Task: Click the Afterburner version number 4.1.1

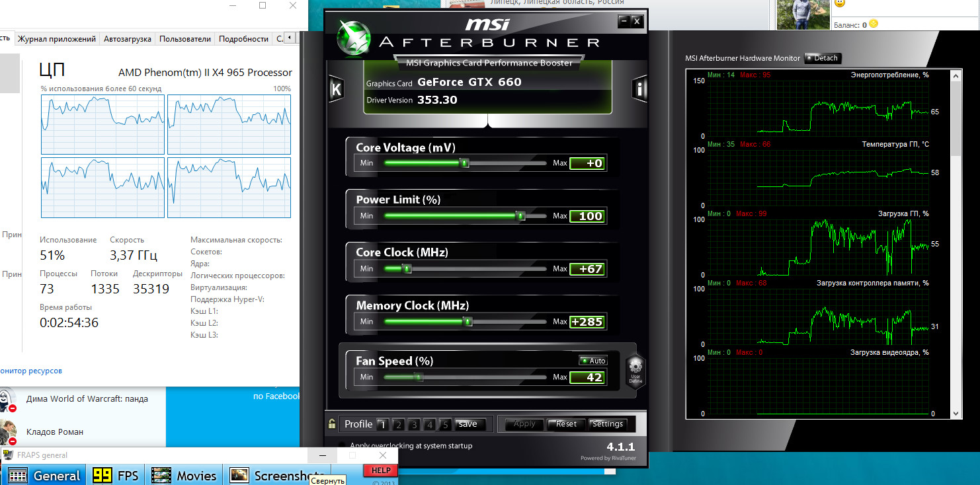Action: pyautogui.click(x=620, y=447)
